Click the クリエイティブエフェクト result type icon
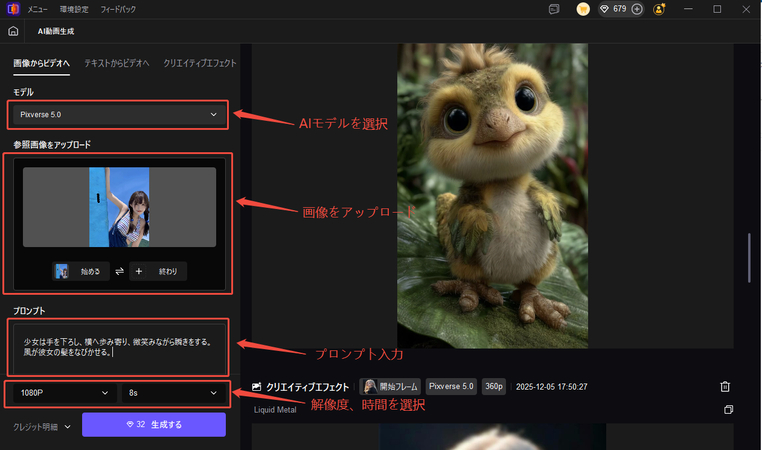Image resolution: width=762 pixels, height=450 pixels. click(257, 387)
